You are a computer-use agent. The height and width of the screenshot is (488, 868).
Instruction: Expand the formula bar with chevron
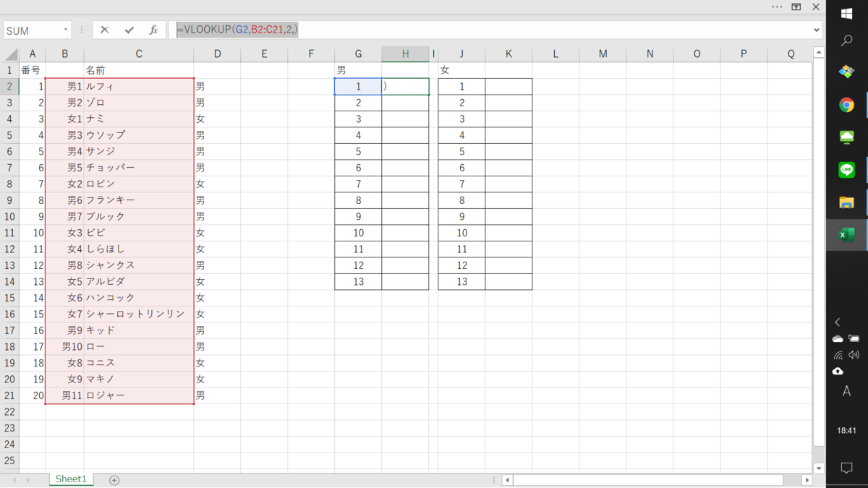(817, 30)
